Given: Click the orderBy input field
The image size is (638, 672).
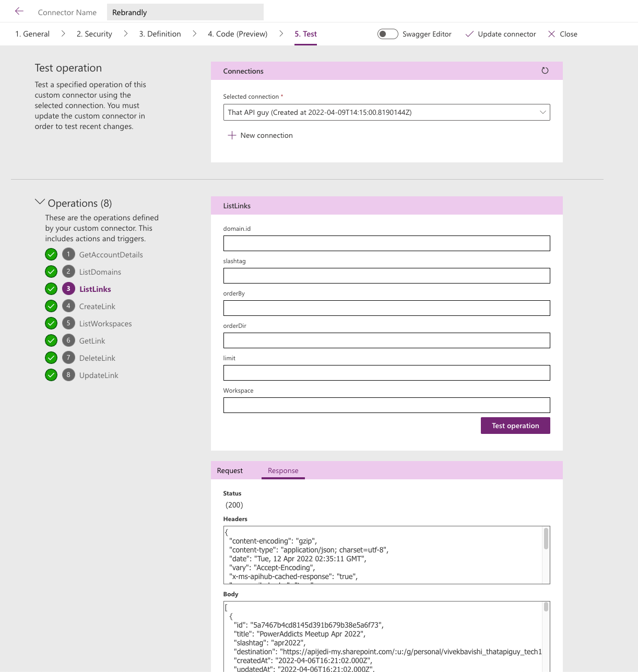Looking at the screenshot, I should pyautogui.click(x=386, y=308).
